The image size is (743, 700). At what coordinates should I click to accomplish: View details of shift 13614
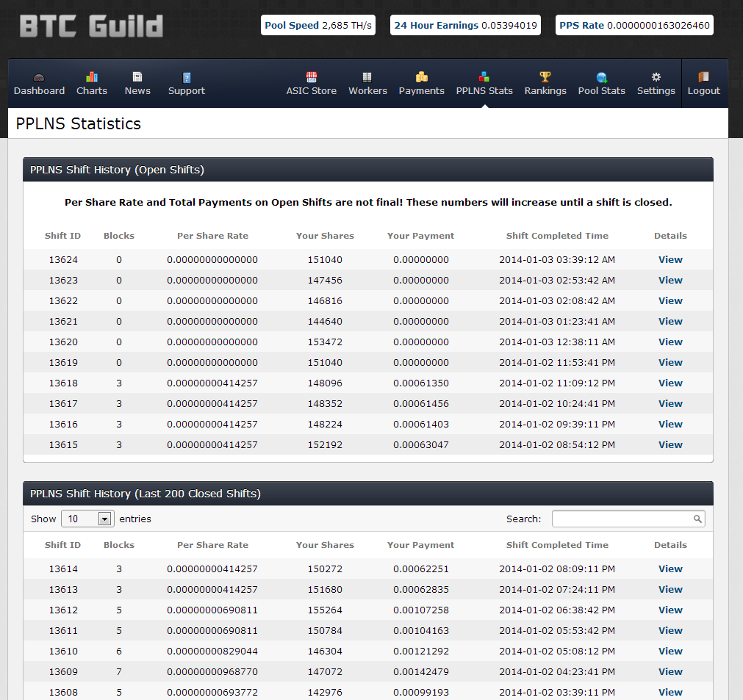coord(670,569)
